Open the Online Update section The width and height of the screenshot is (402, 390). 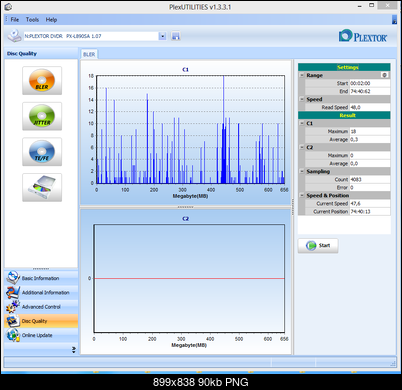coord(42,335)
